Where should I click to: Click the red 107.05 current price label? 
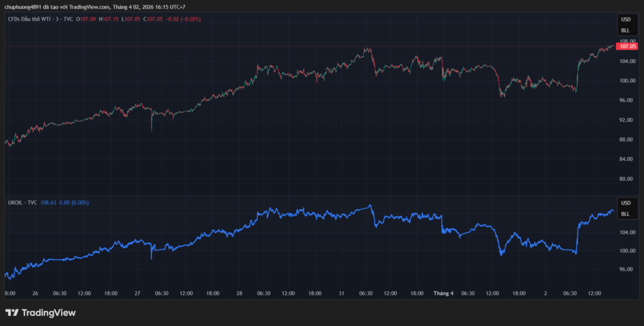(x=628, y=46)
